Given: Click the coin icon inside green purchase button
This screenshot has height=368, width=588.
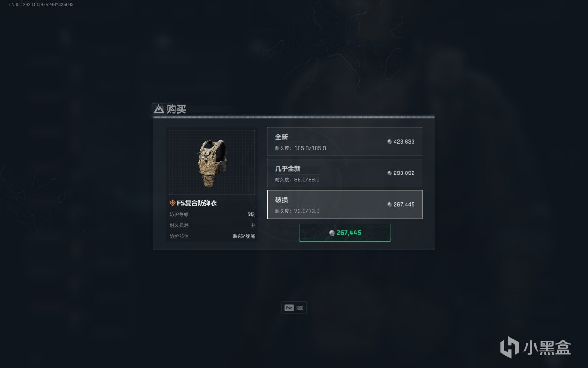Looking at the screenshot, I should pyautogui.click(x=332, y=233).
